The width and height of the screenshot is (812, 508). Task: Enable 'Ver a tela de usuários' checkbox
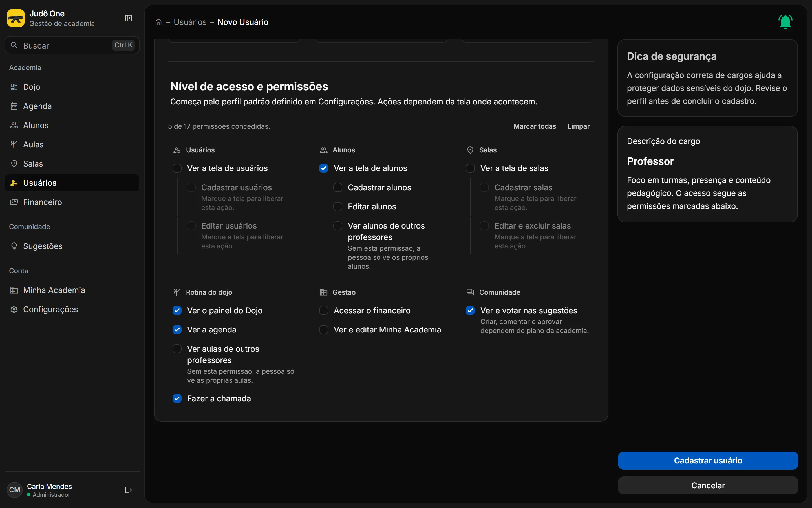point(177,168)
